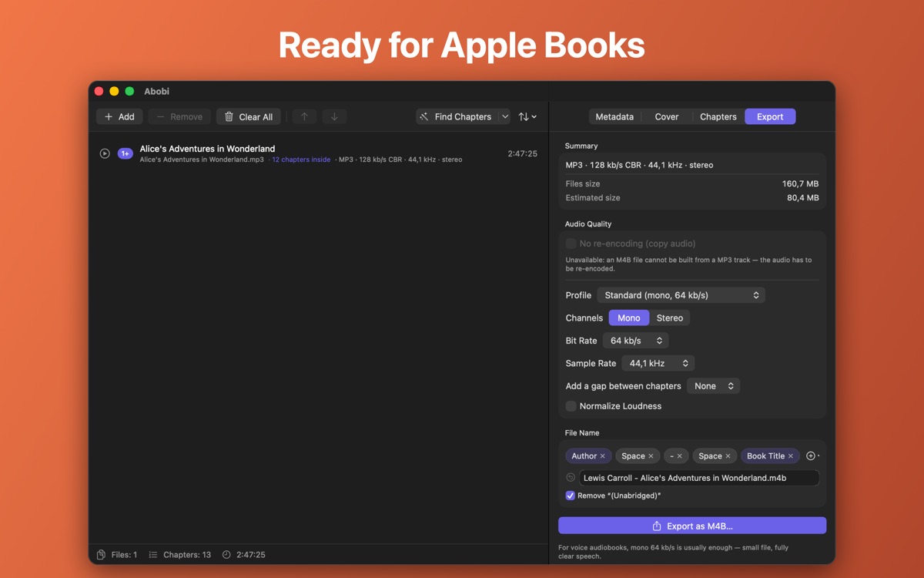
Task: Click the Remove button in toolbar
Action: pos(179,116)
